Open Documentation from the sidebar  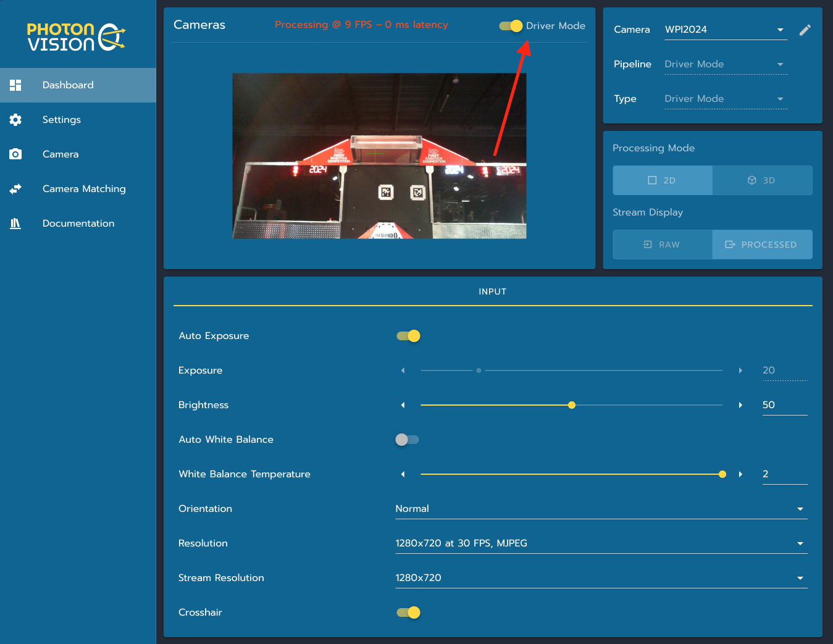point(15,223)
